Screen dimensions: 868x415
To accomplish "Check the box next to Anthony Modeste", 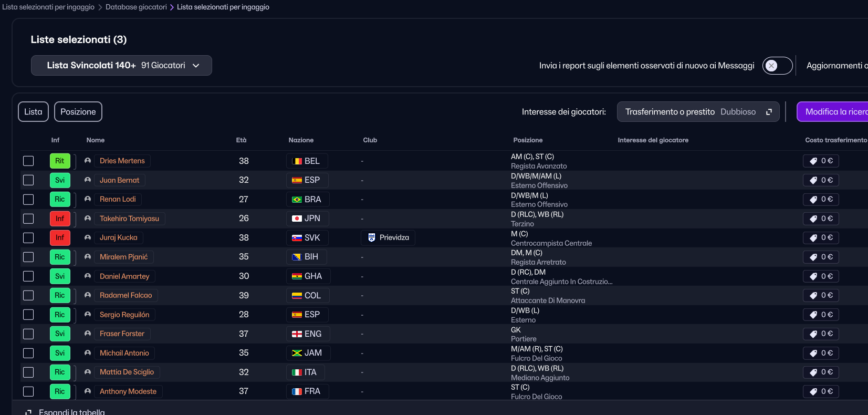I will 28,391.
